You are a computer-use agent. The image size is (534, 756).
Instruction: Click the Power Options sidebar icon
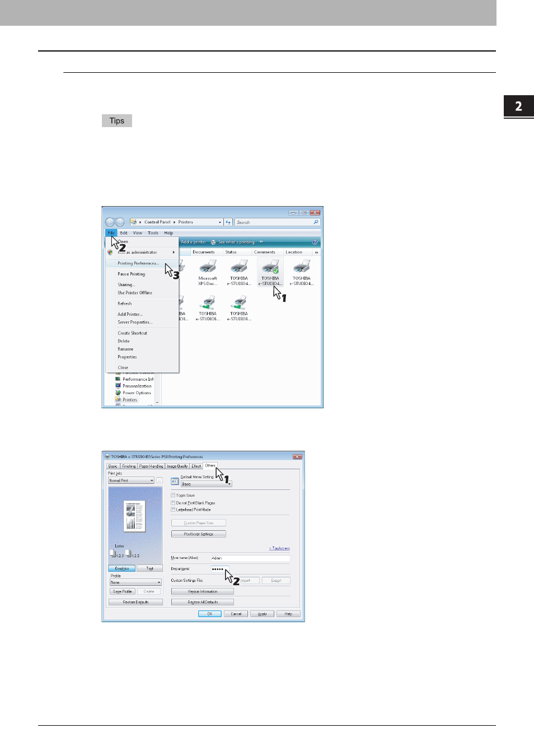click(118, 393)
